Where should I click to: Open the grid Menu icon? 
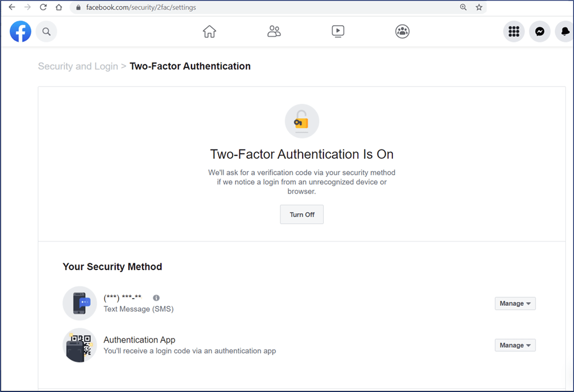click(514, 32)
